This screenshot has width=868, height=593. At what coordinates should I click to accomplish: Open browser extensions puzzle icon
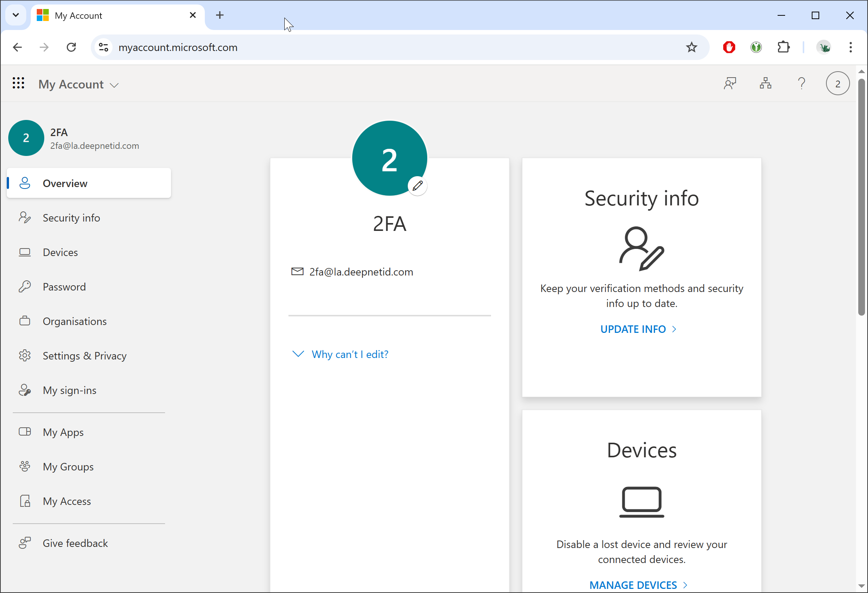(783, 47)
